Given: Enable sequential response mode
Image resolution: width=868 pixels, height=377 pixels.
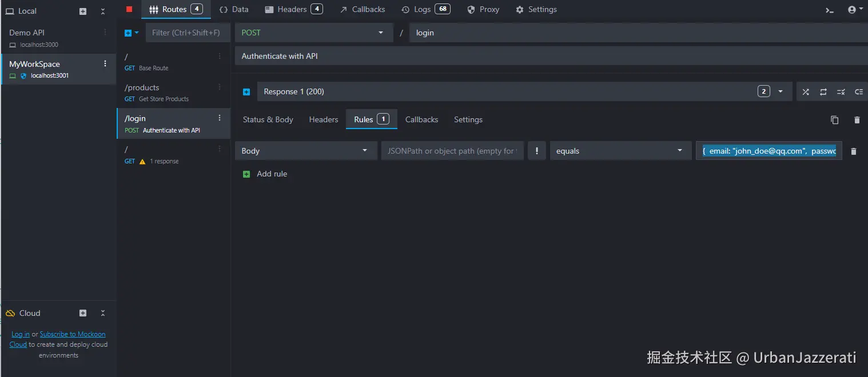Looking at the screenshot, I should click(x=823, y=91).
